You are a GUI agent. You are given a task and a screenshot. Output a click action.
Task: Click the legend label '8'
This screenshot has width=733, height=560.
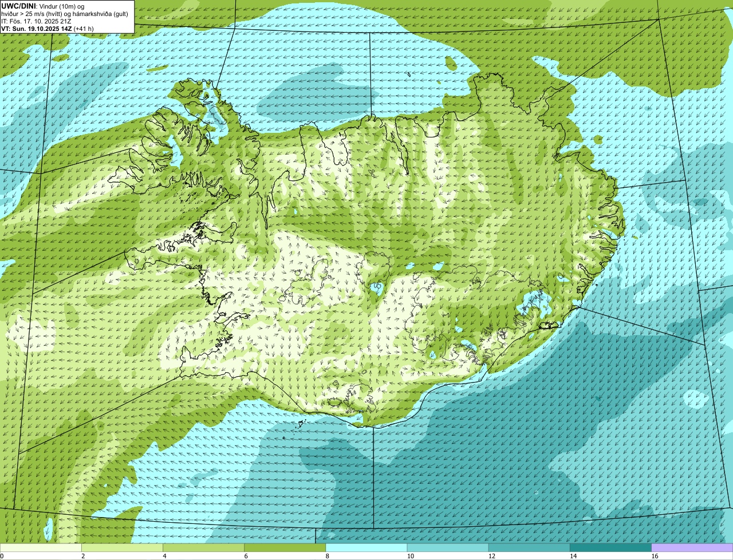(328, 556)
